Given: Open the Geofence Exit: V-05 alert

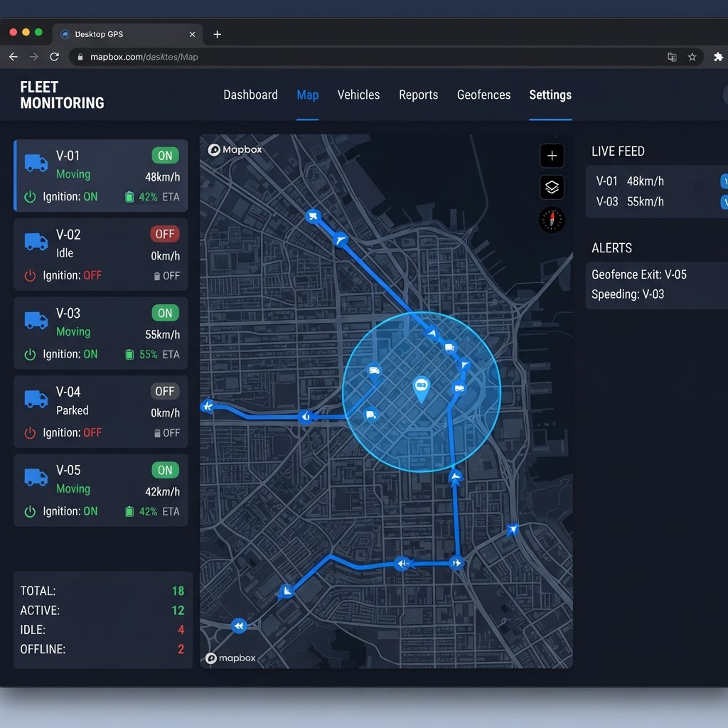Looking at the screenshot, I should pos(639,274).
